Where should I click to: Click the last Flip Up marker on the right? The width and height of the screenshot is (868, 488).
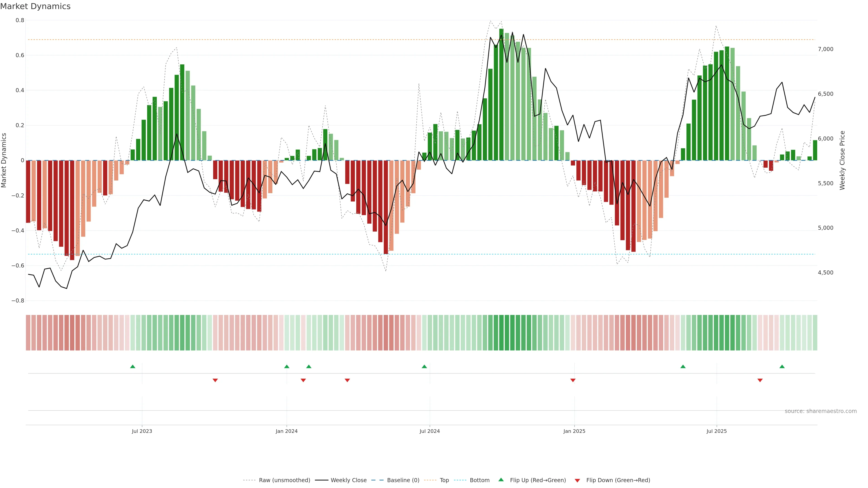(782, 366)
